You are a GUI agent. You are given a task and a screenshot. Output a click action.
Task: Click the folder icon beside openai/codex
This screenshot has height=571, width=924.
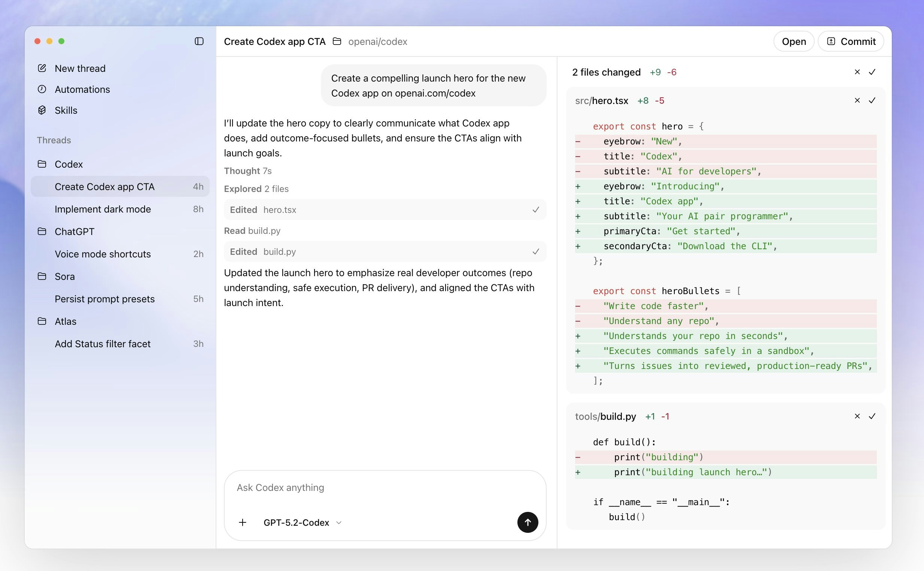point(337,42)
